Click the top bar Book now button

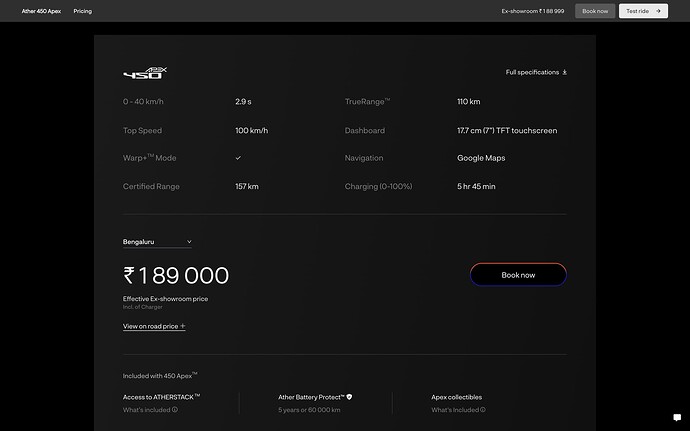pyautogui.click(x=595, y=11)
